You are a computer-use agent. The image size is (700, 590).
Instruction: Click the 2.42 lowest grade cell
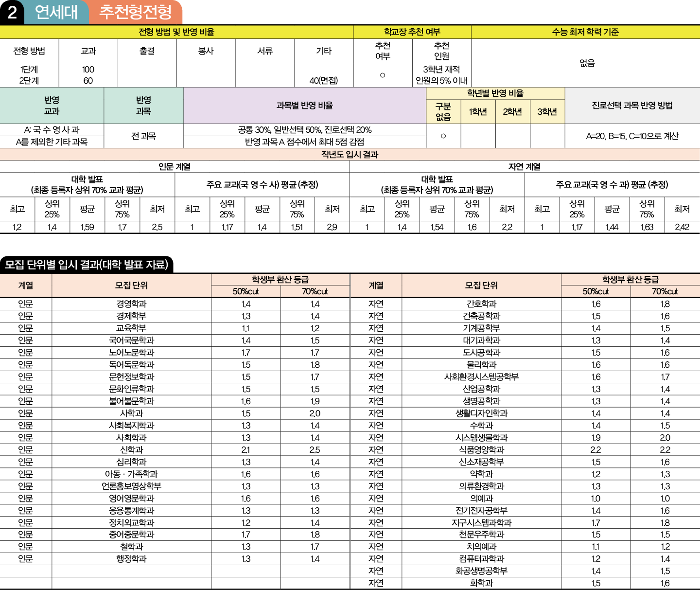point(682,227)
